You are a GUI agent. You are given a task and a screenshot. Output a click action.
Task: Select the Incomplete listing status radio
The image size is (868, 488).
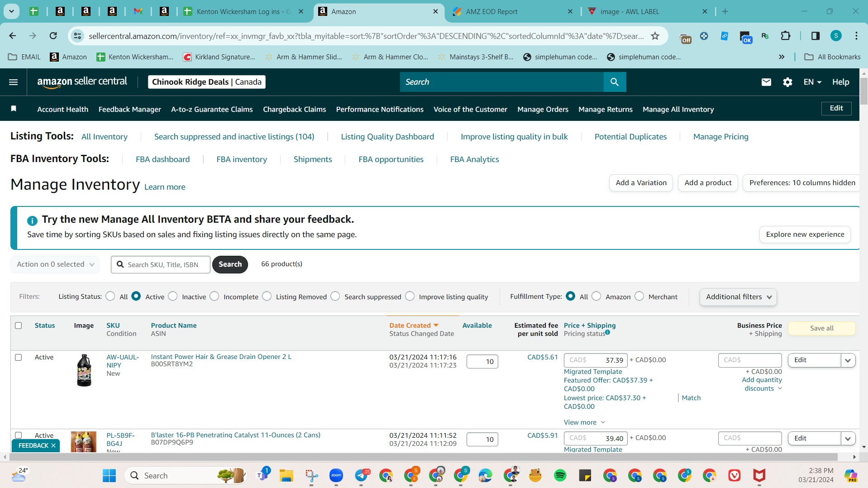tap(214, 296)
